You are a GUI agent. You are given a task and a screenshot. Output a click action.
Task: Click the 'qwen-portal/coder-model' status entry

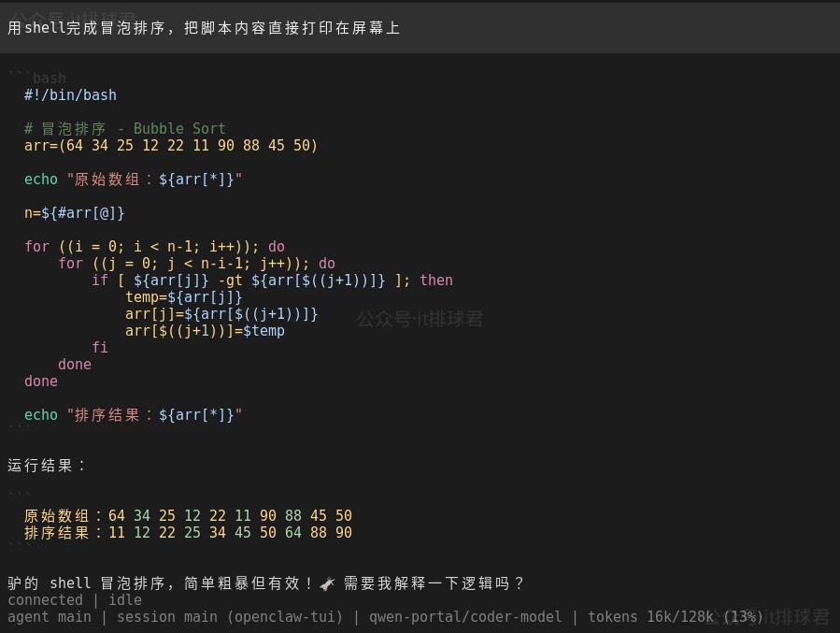465,617
